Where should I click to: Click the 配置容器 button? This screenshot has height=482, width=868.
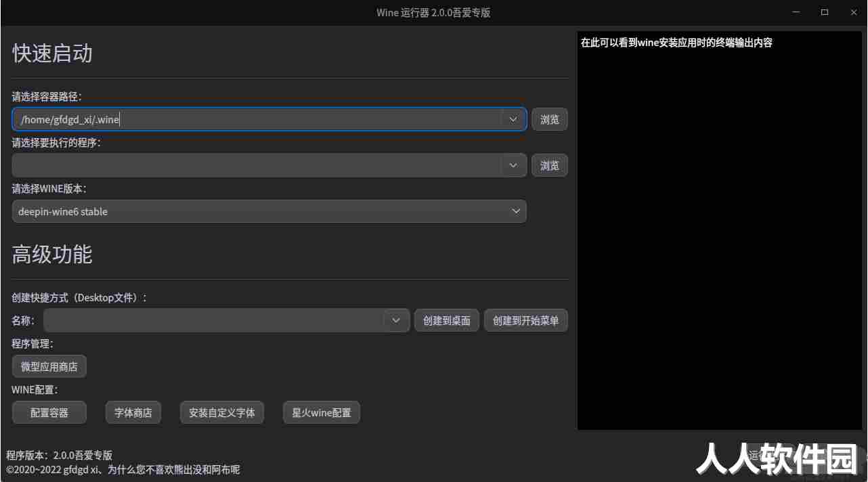[49, 412]
